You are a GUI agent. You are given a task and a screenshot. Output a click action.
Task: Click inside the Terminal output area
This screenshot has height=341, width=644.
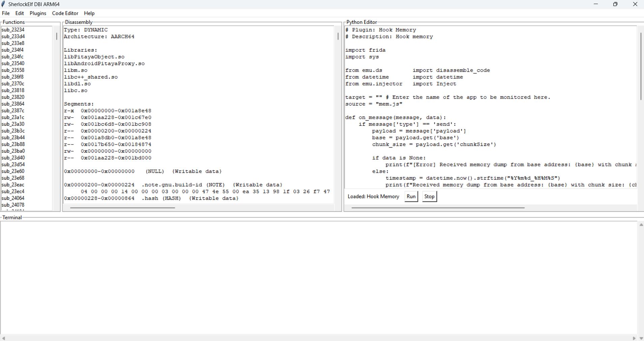pyautogui.click(x=319, y=278)
